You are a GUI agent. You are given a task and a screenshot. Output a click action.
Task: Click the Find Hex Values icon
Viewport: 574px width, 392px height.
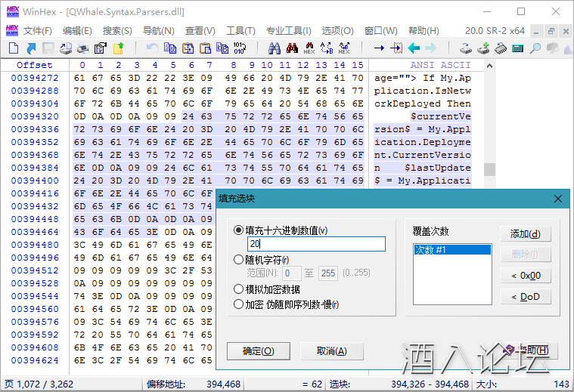coord(309,48)
